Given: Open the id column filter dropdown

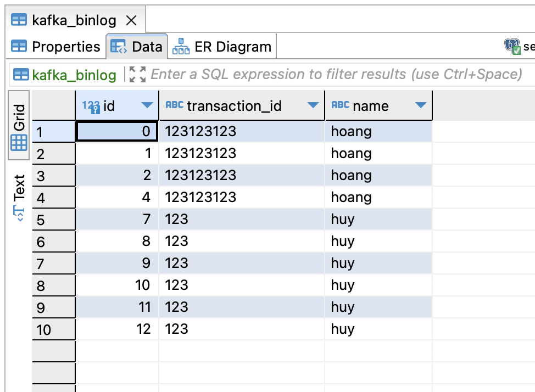Looking at the screenshot, I should pos(147,105).
